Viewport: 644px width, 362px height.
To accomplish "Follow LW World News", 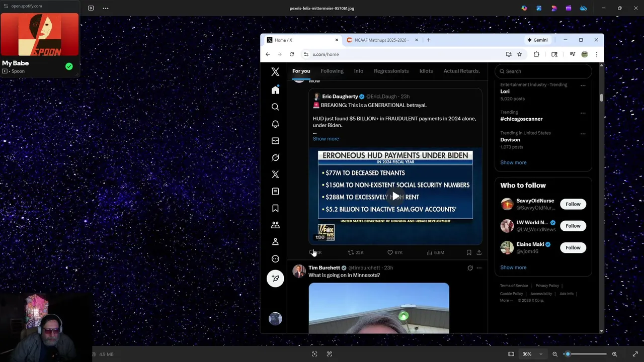I will tap(573, 226).
